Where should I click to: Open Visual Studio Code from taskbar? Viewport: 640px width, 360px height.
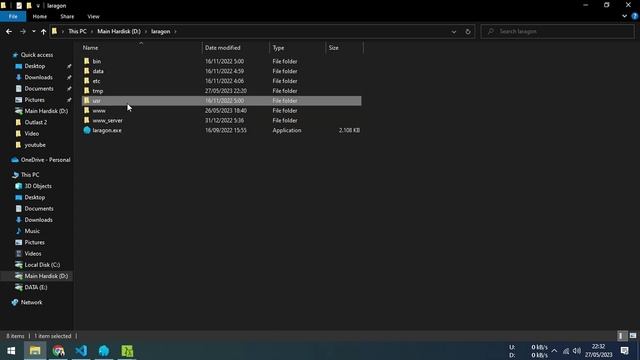(81, 351)
